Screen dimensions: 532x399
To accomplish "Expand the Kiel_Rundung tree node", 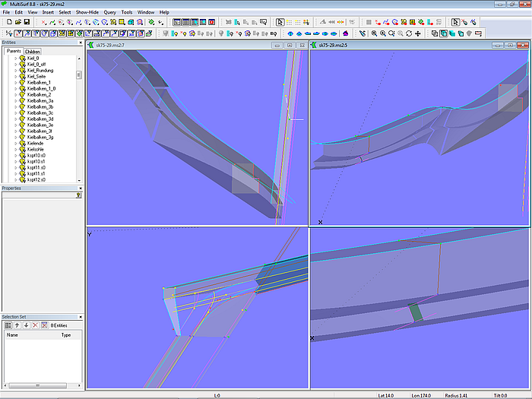I will pyautogui.click(x=15, y=71).
